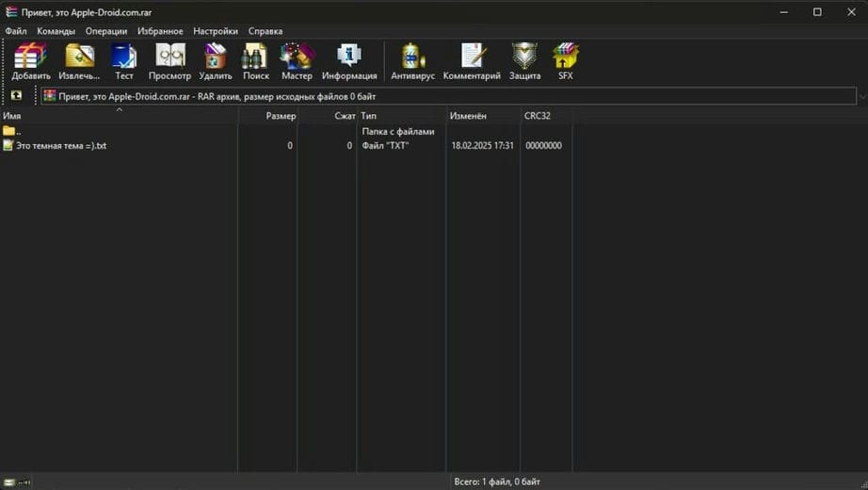Maximize the WinRAR window
The height and width of the screenshot is (490, 868).
[x=817, y=12]
